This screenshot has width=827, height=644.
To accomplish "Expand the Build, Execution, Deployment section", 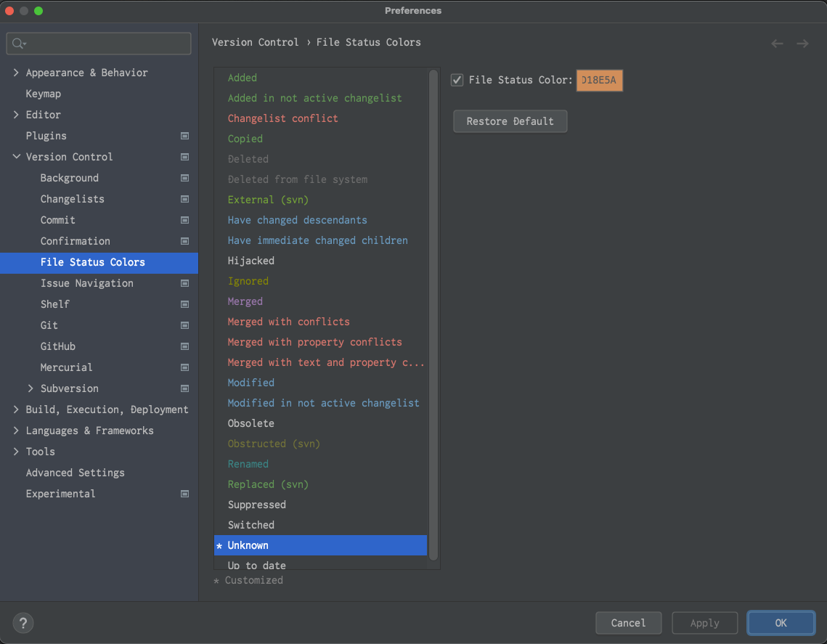I will tap(16, 409).
